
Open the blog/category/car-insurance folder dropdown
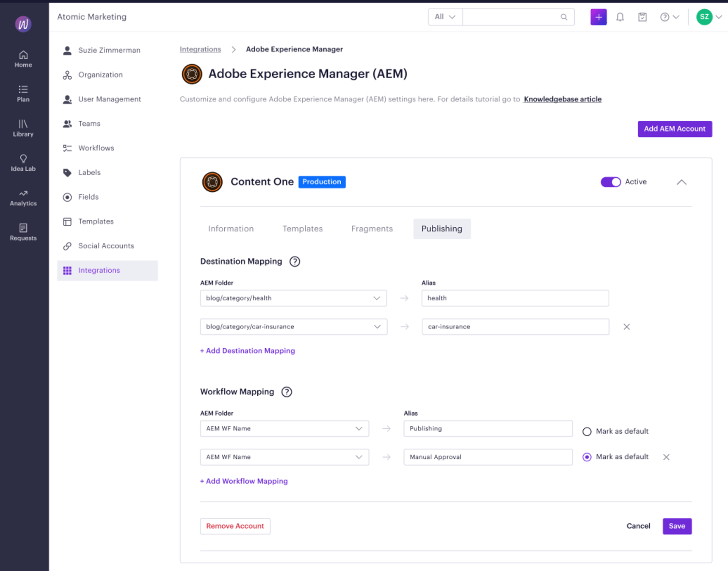tap(294, 327)
